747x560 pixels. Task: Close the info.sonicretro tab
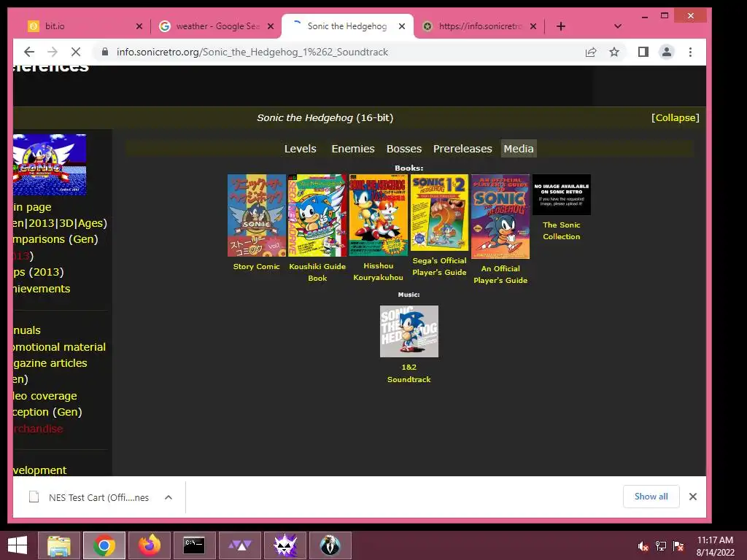533,26
